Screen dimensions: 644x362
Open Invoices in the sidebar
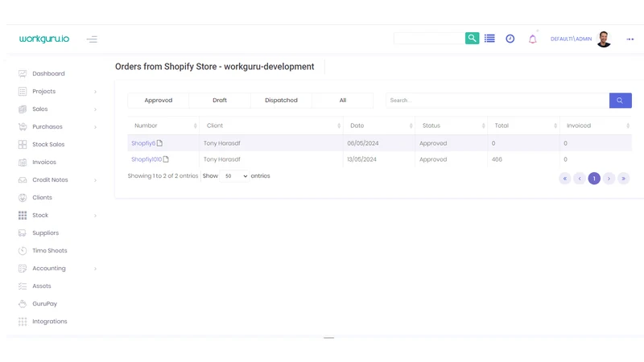(x=44, y=162)
